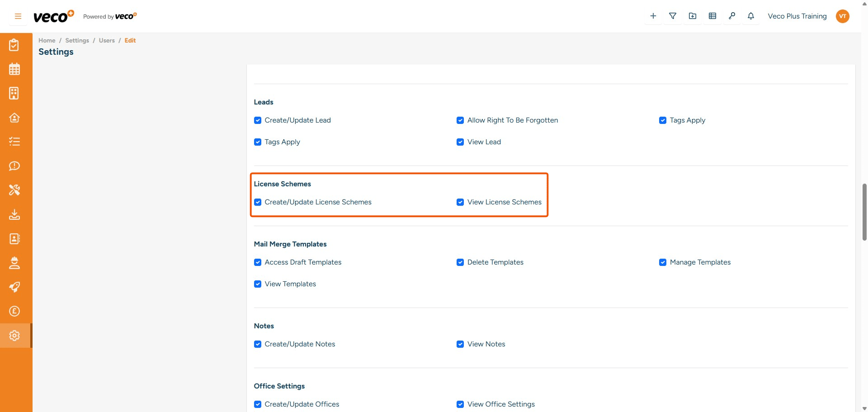Open the Users breadcrumb link
The image size is (868, 412).
tap(107, 40)
